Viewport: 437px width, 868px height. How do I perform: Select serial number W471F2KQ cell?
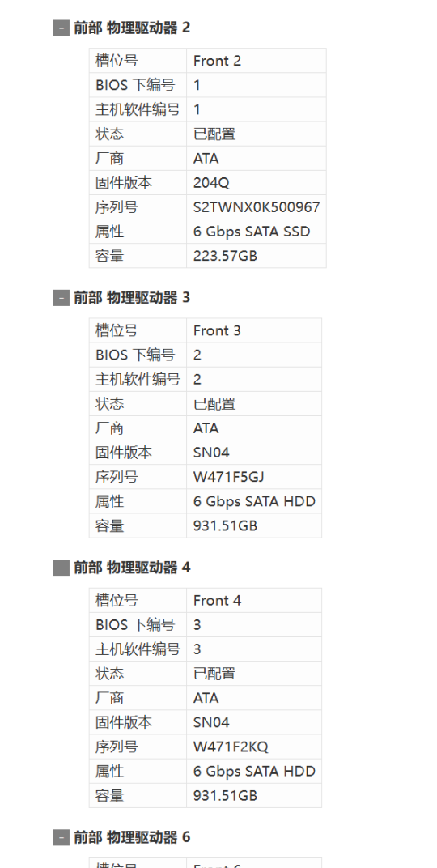pyautogui.click(x=254, y=747)
